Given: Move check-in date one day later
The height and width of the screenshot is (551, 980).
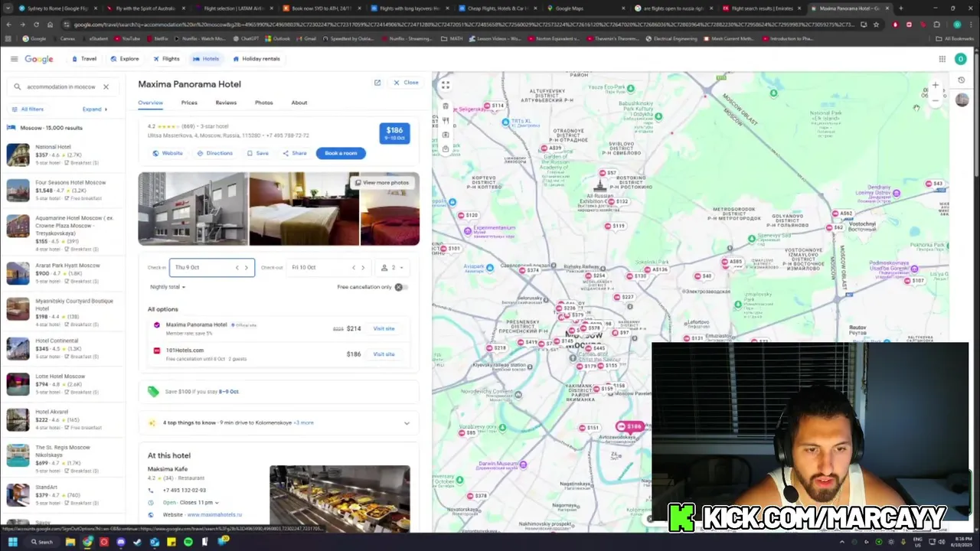Looking at the screenshot, I should pos(246,267).
